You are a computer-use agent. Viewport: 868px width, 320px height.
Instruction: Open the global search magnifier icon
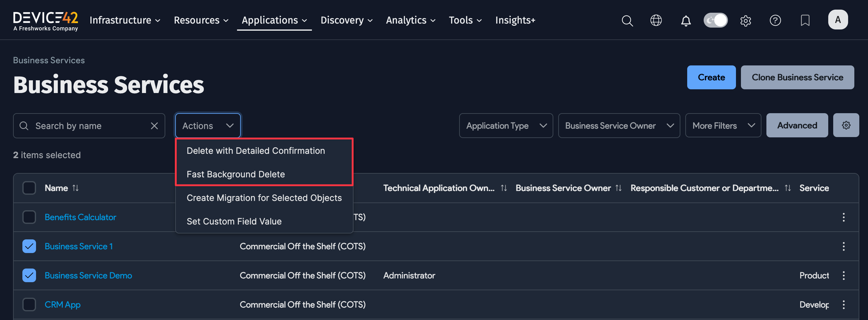tap(627, 20)
